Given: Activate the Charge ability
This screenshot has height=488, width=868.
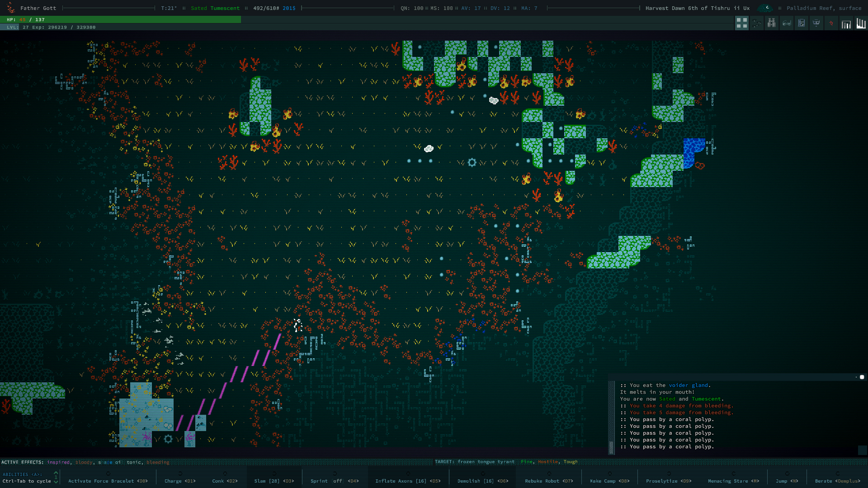Looking at the screenshot, I should pos(179,481).
